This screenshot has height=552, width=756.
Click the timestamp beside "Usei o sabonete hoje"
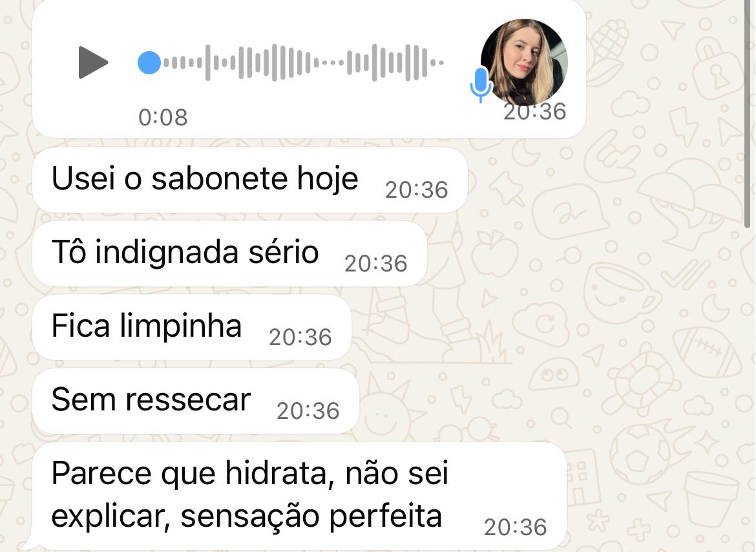tap(417, 190)
